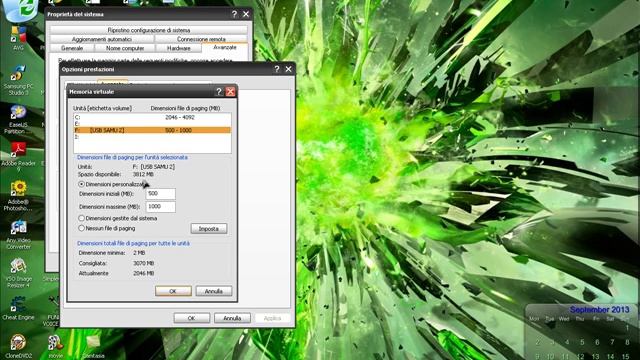Image resolution: width=640 pixels, height=360 pixels.
Task: Open Aggiornamenti automatici tab
Action: point(102,39)
